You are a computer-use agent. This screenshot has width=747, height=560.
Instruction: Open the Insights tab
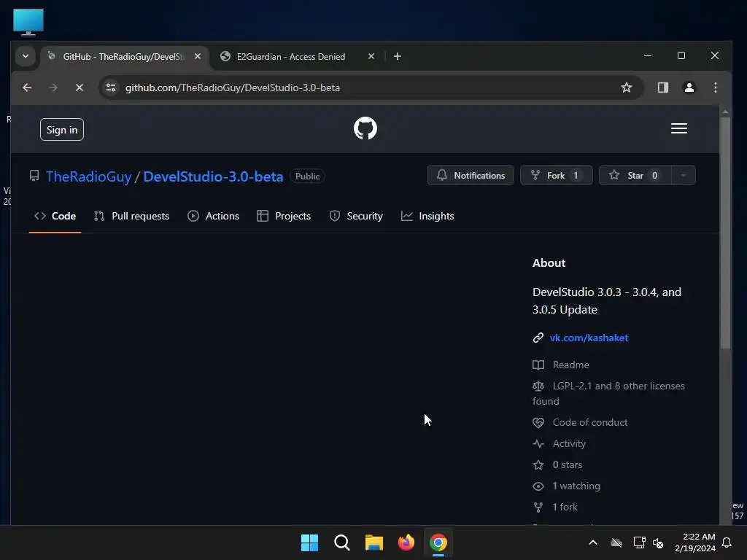tap(427, 216)
